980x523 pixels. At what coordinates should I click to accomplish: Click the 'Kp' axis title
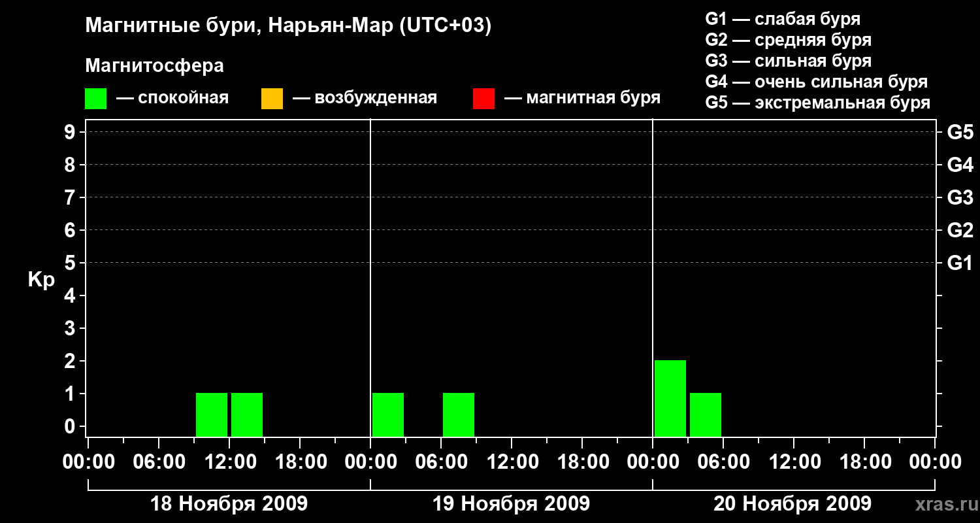(41, 280)
